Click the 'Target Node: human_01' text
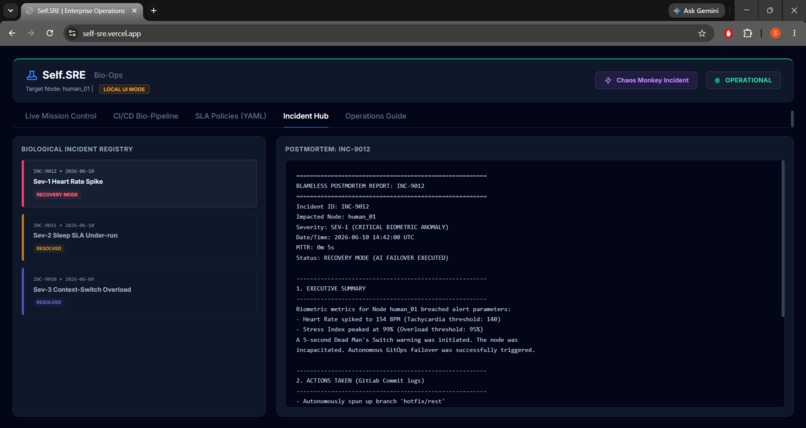The image size is (806, 428). (x=58, y=89)
